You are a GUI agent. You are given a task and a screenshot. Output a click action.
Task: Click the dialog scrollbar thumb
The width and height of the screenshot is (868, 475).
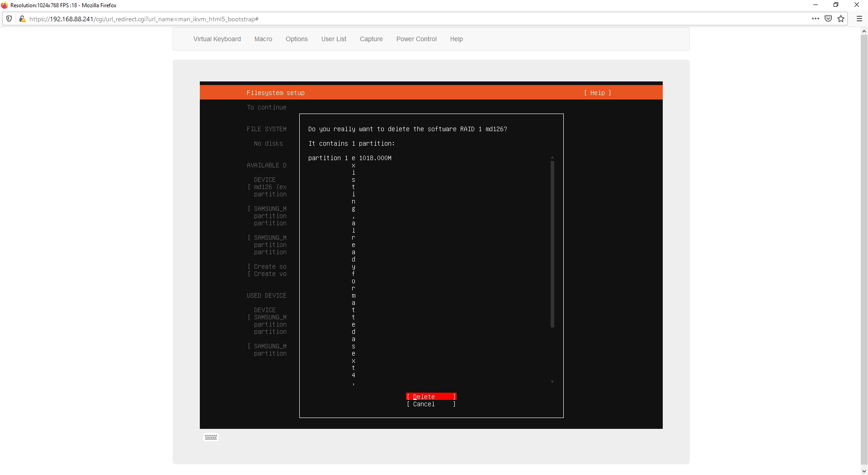point(552,244)
